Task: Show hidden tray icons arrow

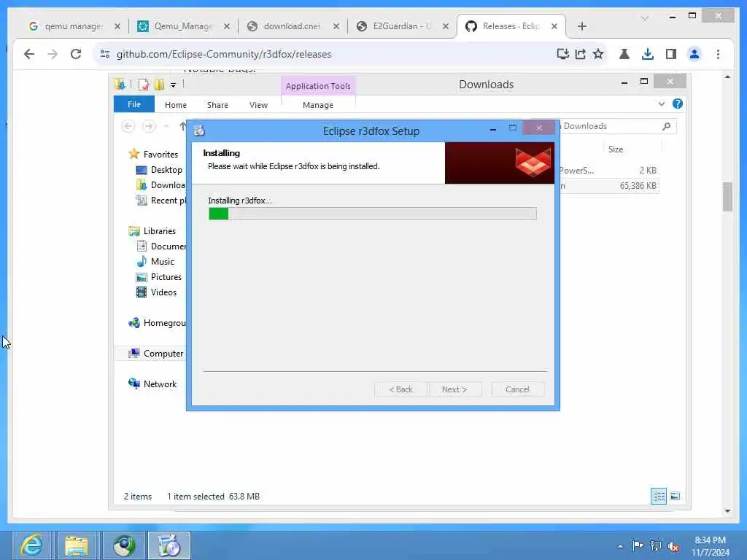Action: pyautogui.click(x=620, y=545)
